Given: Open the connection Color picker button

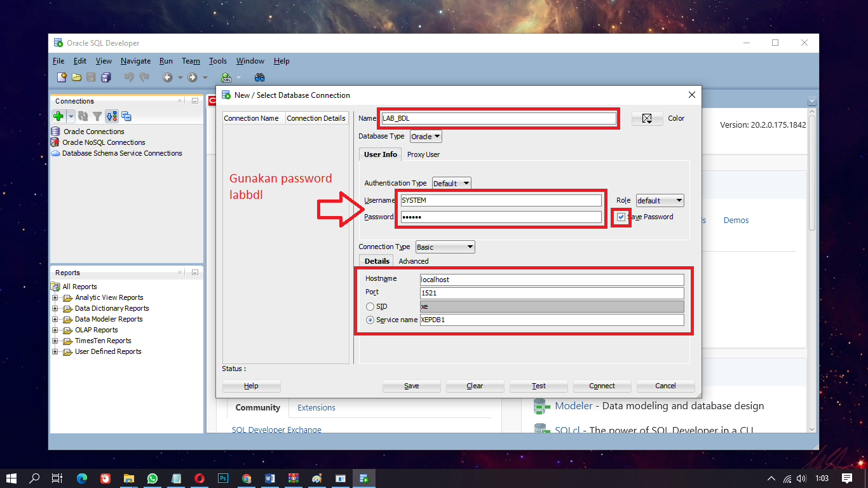Looking at the screenshot, I should tap(647, 118).
